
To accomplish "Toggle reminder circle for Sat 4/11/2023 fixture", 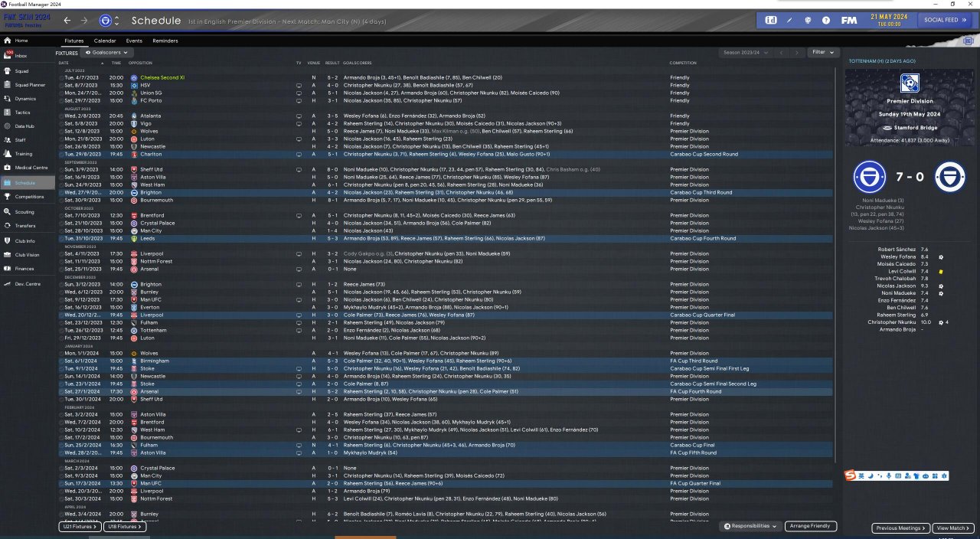I will [x=62, y=253].
